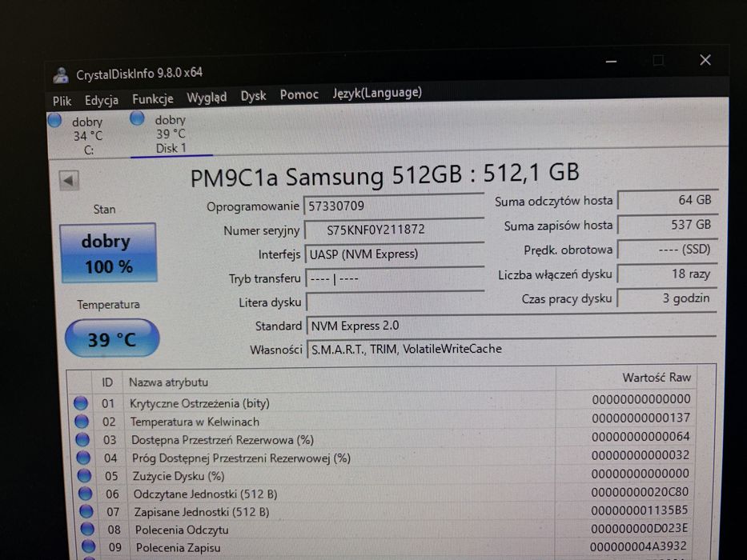The image size is (747, 560).
Task: Click the Liczba włączeń dysku value 18 razy
Action: click(x=668, y=274)
